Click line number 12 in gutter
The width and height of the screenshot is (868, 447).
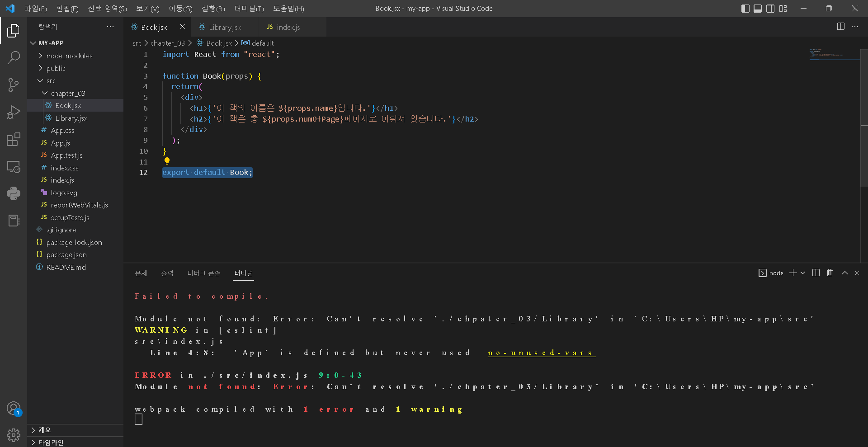pos(143,172)
